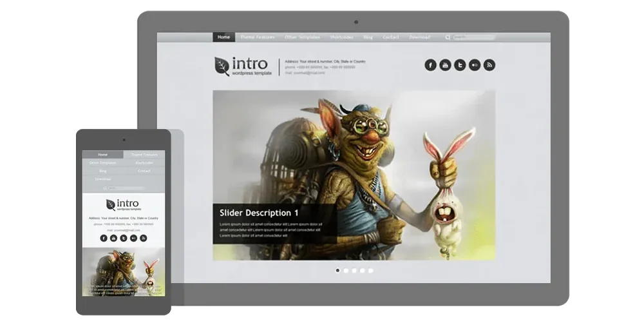Tap Home in phone menu
This screenshot has width=644, height=323.
[x=102, y=155]
